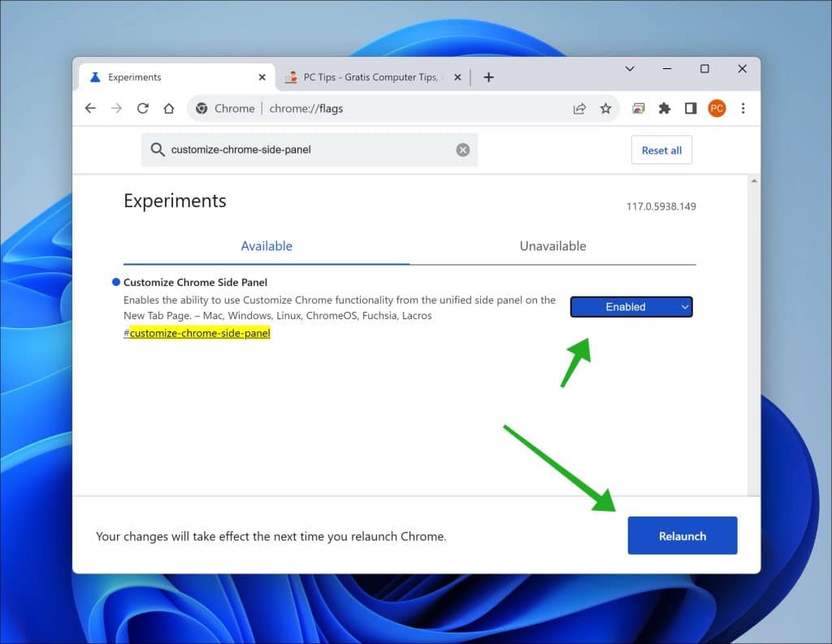The image size is (832, 644).
Task: Open the home page icon
Action: (x=169, y=108)
